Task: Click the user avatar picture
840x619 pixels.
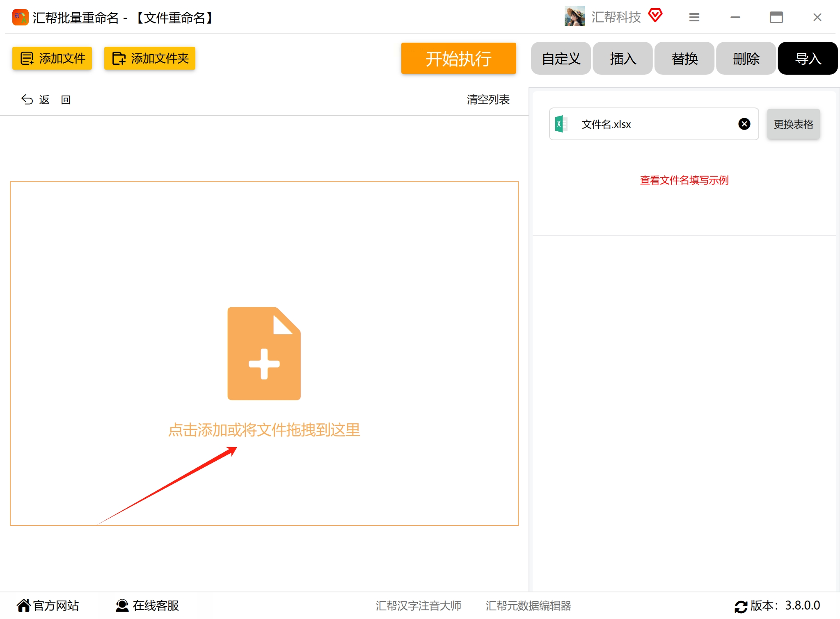Action: click(x=574, y=16)
